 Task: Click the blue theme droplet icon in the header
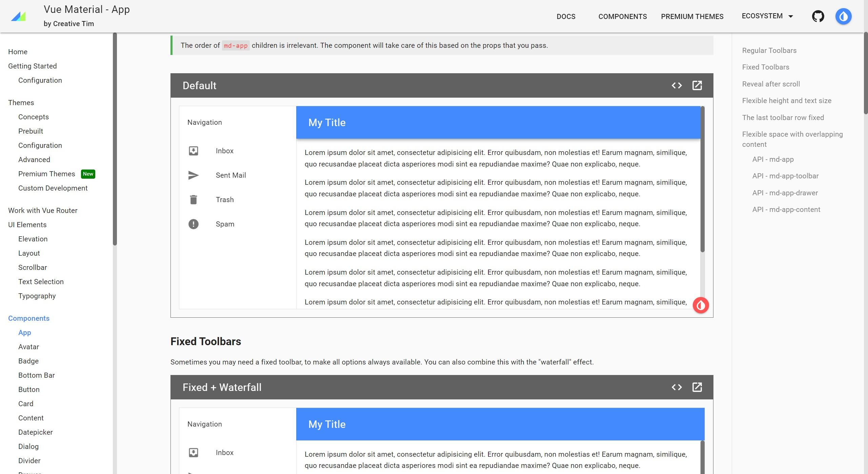pos(843,16)
